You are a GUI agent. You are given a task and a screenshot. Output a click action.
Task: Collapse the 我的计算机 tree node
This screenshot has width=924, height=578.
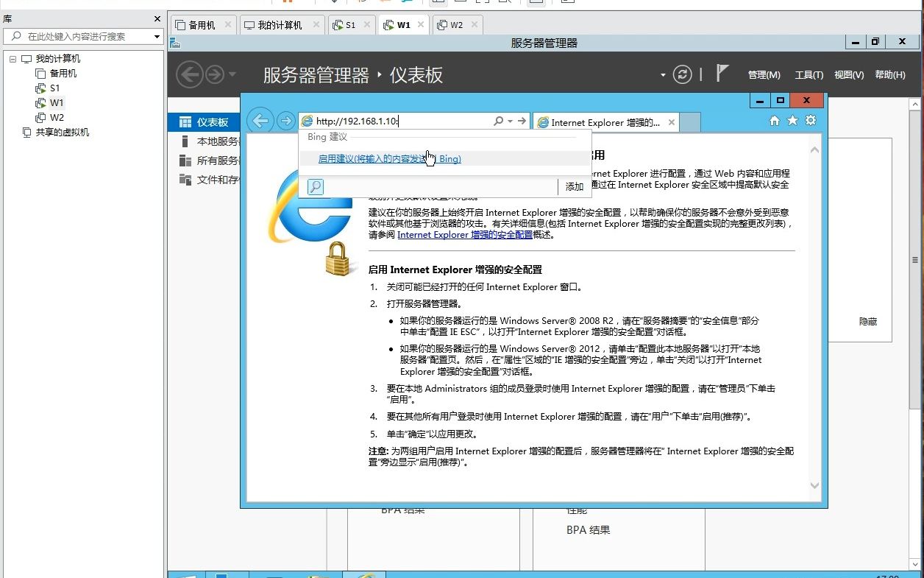[x=12, y=58]
